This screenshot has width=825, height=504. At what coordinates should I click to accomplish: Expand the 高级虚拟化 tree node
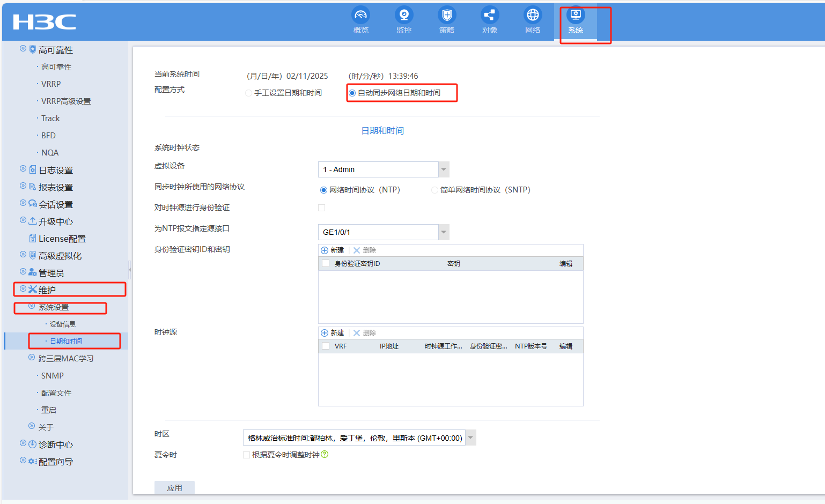coord(23,254)
